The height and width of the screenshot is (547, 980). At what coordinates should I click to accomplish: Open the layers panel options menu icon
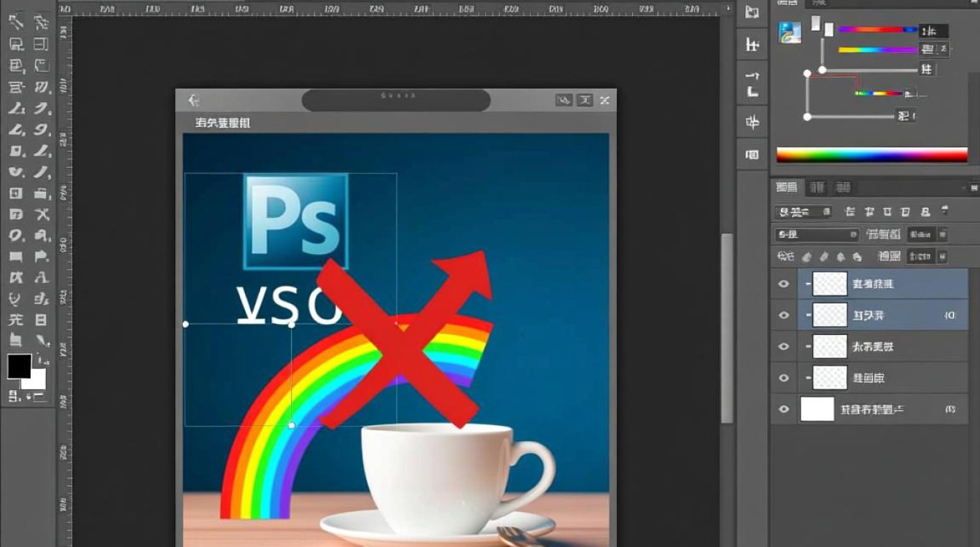[974, 187]
